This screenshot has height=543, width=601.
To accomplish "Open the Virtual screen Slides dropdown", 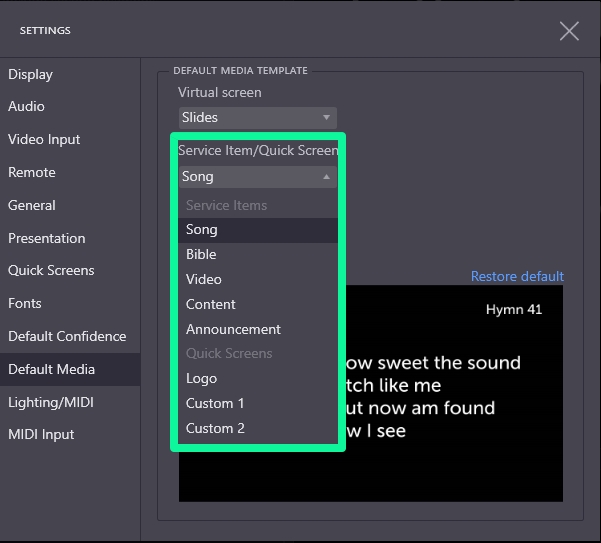I will [257, 118].
